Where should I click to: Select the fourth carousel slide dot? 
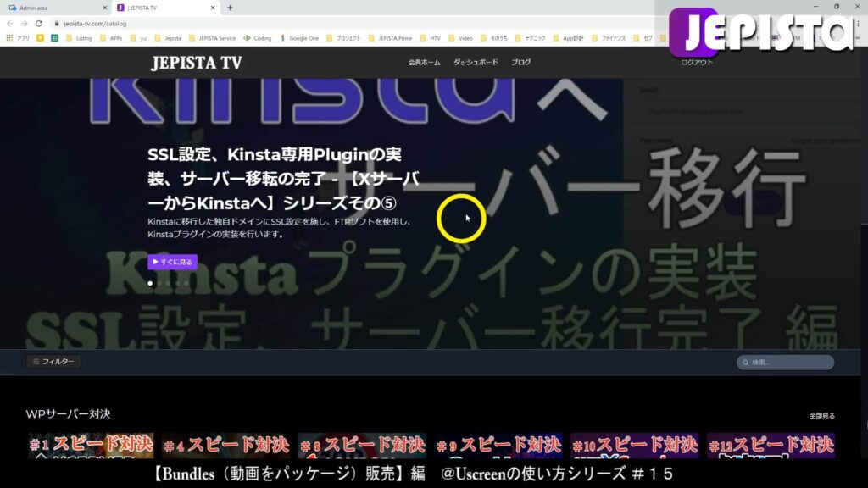coord(178,283)
